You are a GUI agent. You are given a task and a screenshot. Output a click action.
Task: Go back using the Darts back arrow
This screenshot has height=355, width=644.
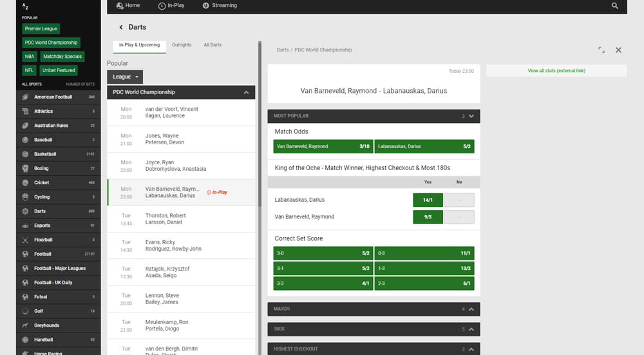coord(121,27)
